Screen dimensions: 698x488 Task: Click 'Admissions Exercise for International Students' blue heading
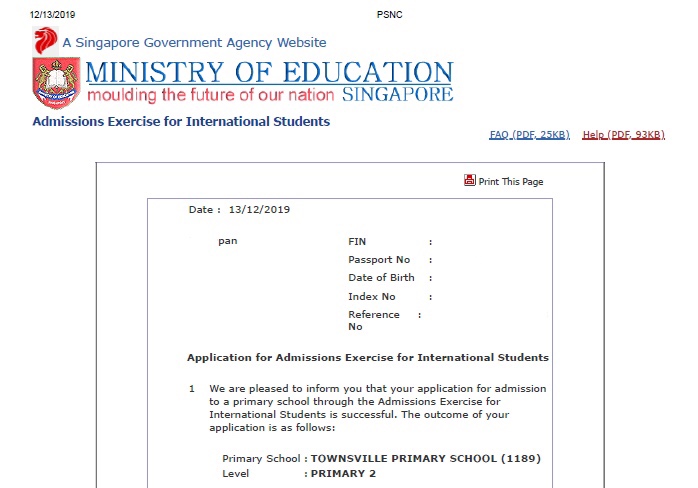click(x=181, y=122)
